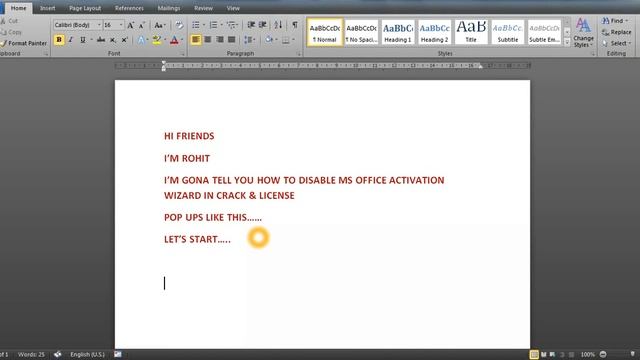Click the Borders icon

286,40
